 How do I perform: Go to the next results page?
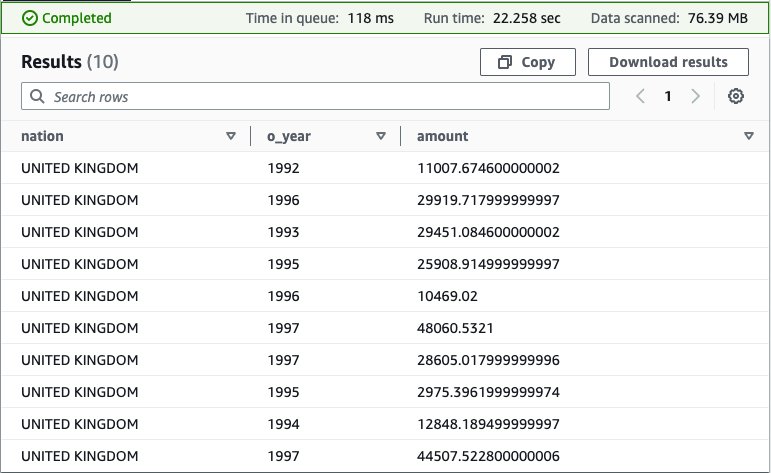(695, 96)
